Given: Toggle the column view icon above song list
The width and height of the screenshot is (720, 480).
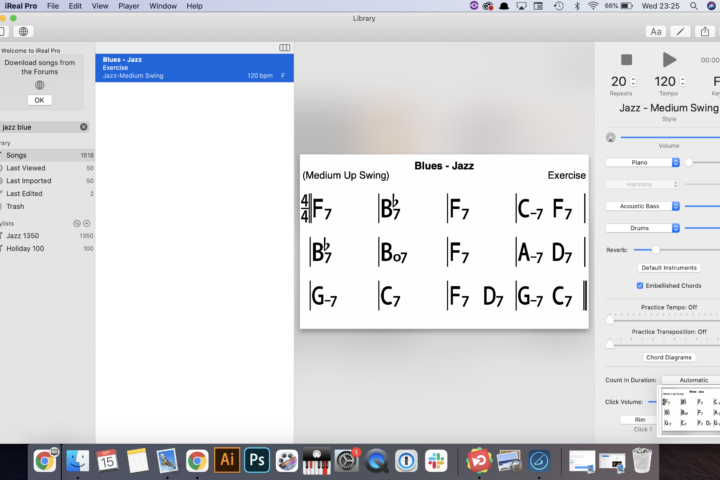Looking at the screenshot, I should pyautogui.click(x=284, y=48).
